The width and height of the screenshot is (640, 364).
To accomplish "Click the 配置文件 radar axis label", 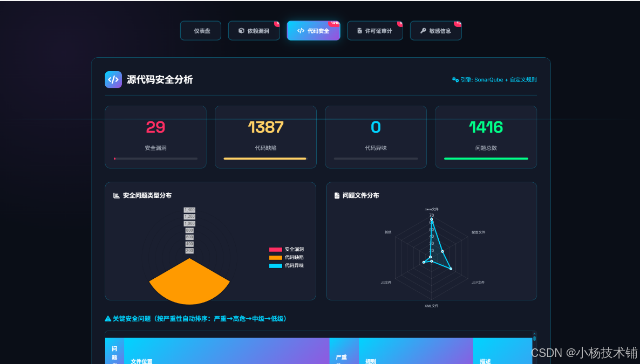I will [478, 232].
